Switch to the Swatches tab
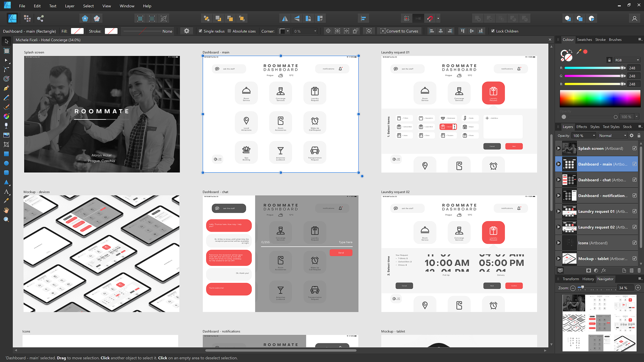 click(x=584, y=40)
